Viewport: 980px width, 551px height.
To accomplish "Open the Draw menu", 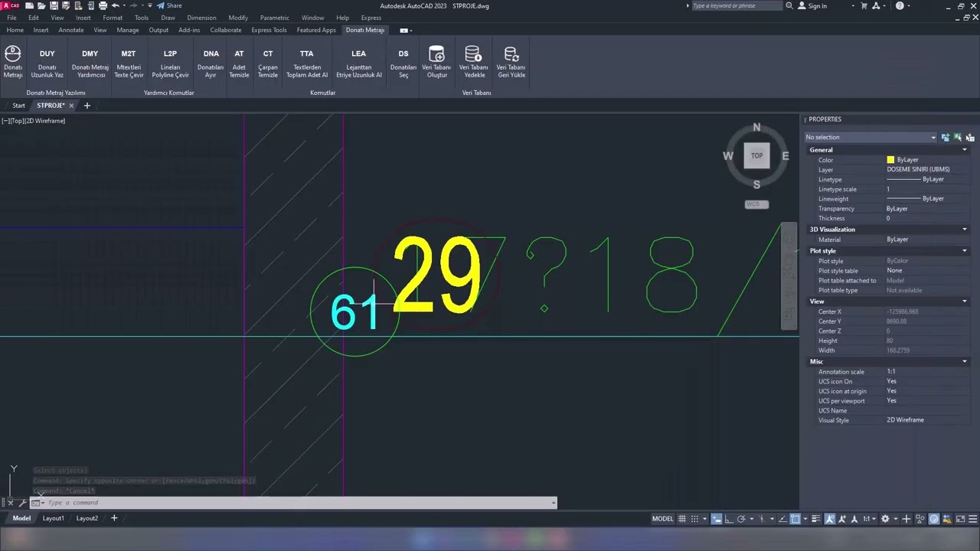I will 168,18.
